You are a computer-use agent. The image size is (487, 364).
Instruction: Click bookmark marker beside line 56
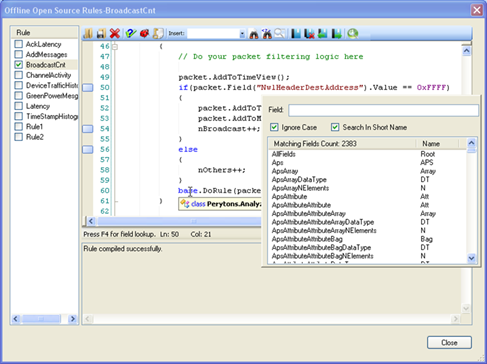(88, 149)
